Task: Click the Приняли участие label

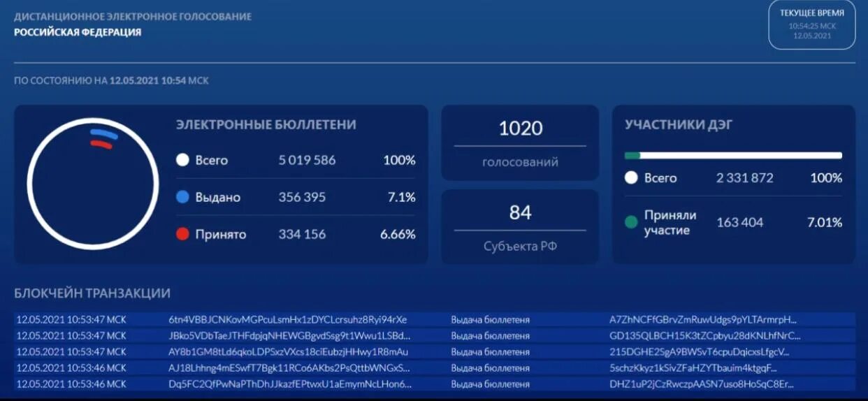Action: pyautogui.click(x=670, y=223)
